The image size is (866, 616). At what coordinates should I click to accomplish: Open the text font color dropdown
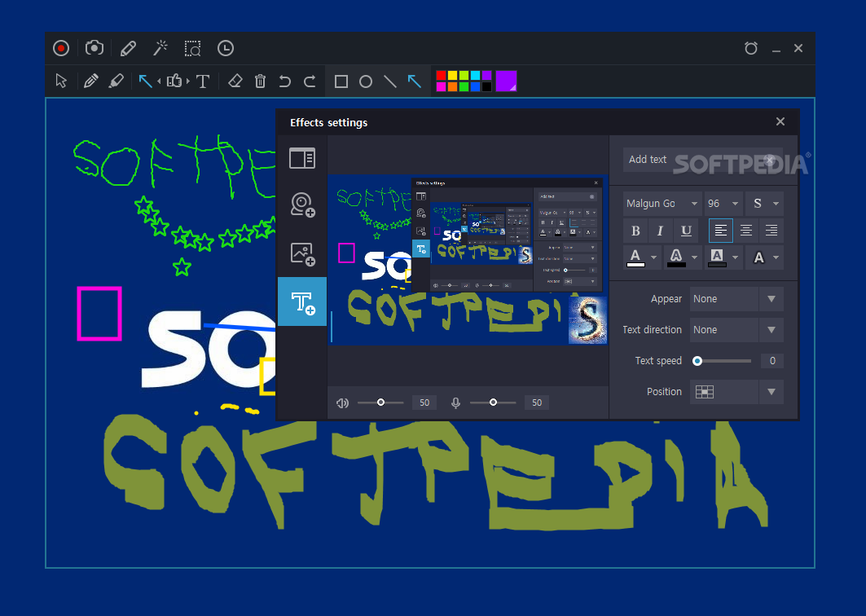tap(642, 257)
